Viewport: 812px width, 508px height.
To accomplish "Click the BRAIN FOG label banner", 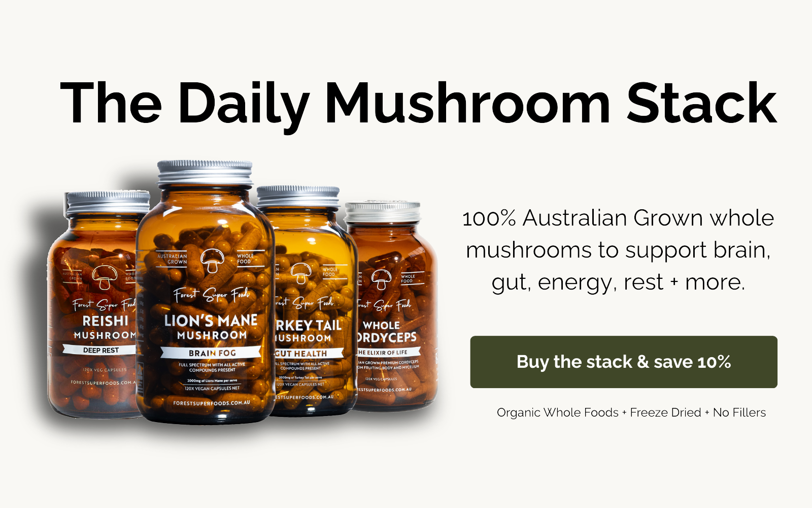I will (x=212, y=353).
